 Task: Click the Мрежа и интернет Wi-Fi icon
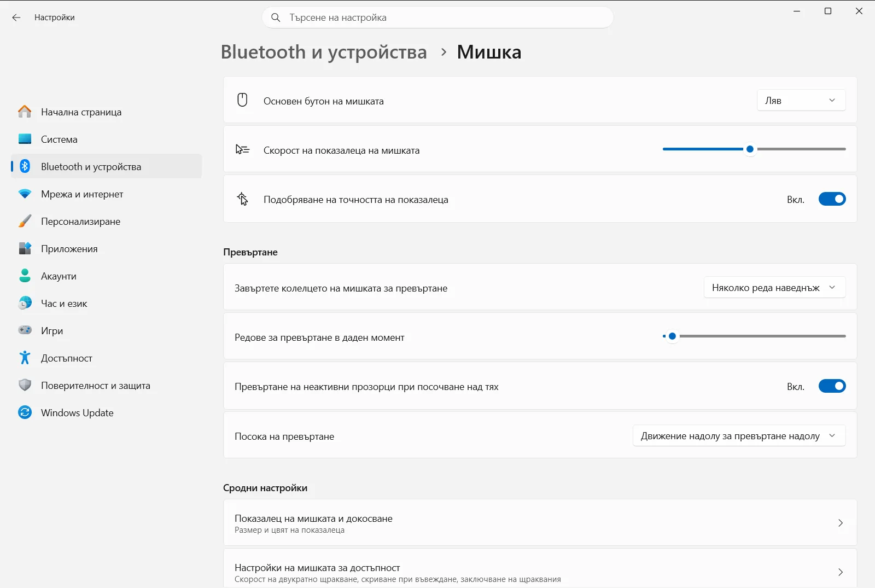25,194
